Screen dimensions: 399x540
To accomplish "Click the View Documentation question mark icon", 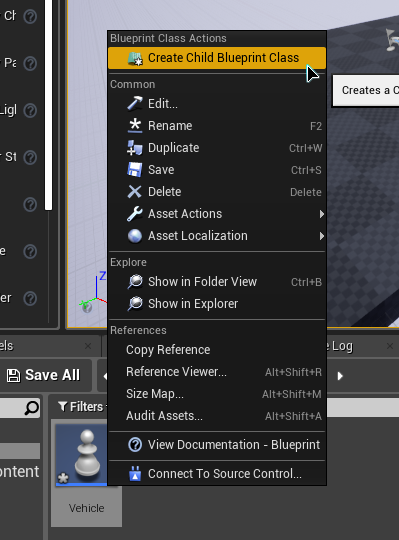I will point(135,445).
